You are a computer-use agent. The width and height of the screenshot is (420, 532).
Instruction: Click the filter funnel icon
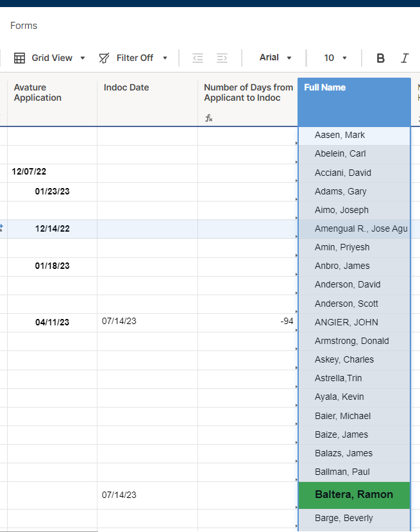(103, 58)
